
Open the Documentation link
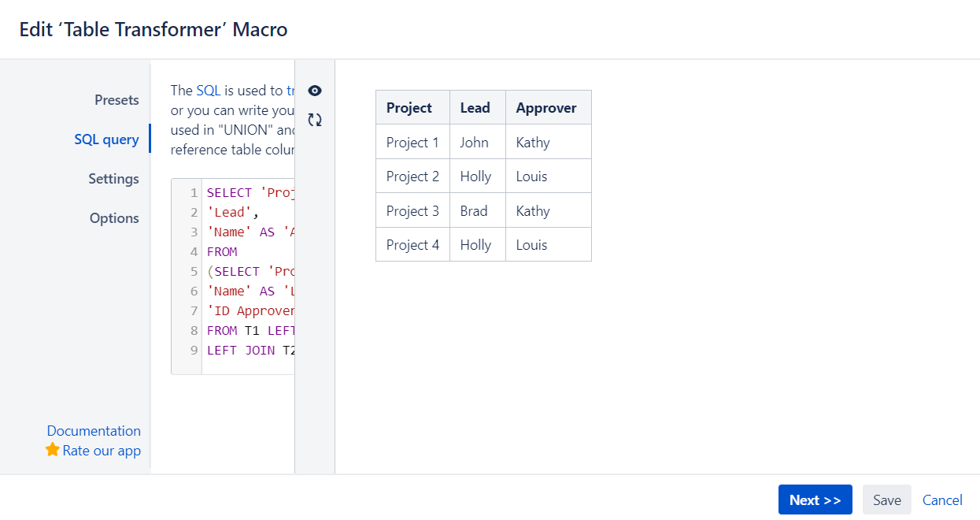(94, 430)
